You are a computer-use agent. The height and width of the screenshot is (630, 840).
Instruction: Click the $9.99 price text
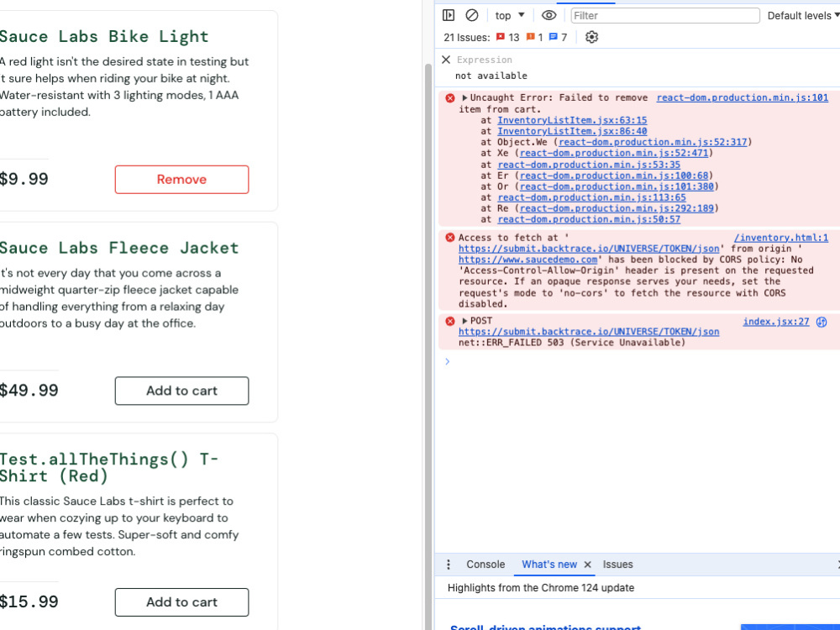tap(24, 179)
